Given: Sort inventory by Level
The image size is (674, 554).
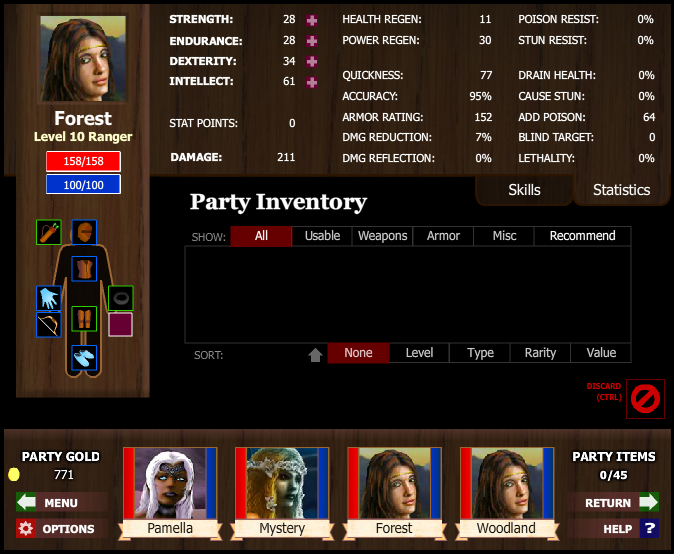Looking at the screenshot, I should pyautogui.click(x=419, y=353).
